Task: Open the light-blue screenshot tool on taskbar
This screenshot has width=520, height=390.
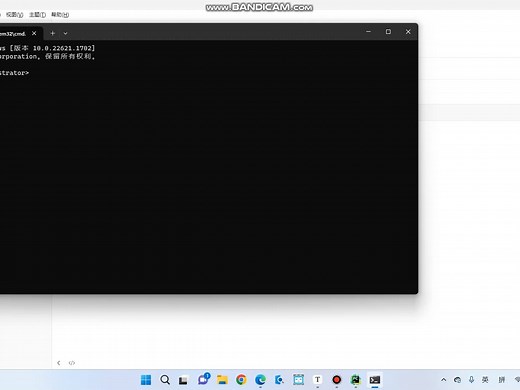Action: [298, 380]
